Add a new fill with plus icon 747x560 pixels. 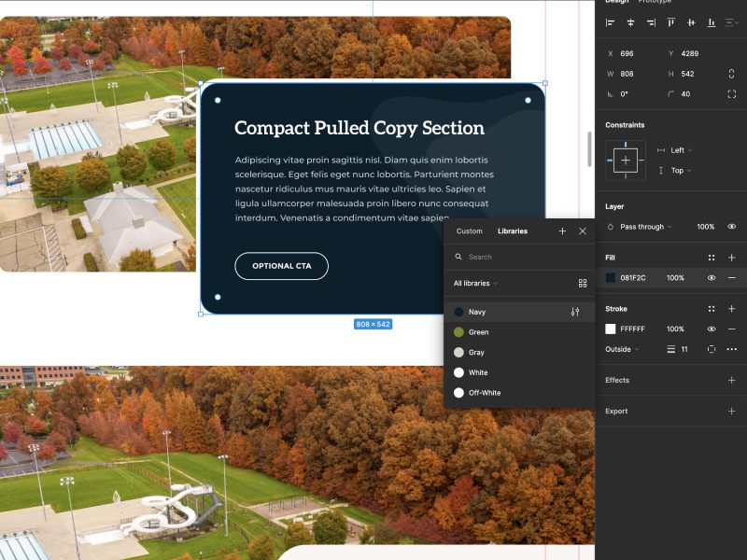point(731,258)
